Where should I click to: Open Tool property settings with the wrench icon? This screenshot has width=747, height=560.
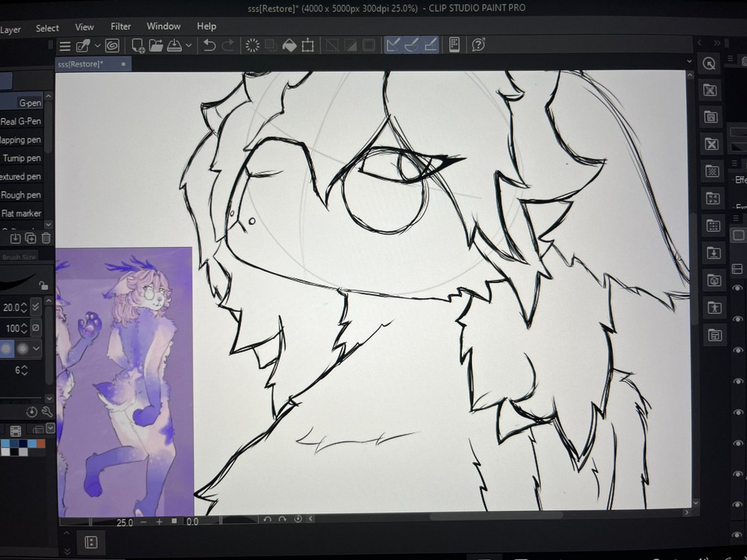click(47, 411)
